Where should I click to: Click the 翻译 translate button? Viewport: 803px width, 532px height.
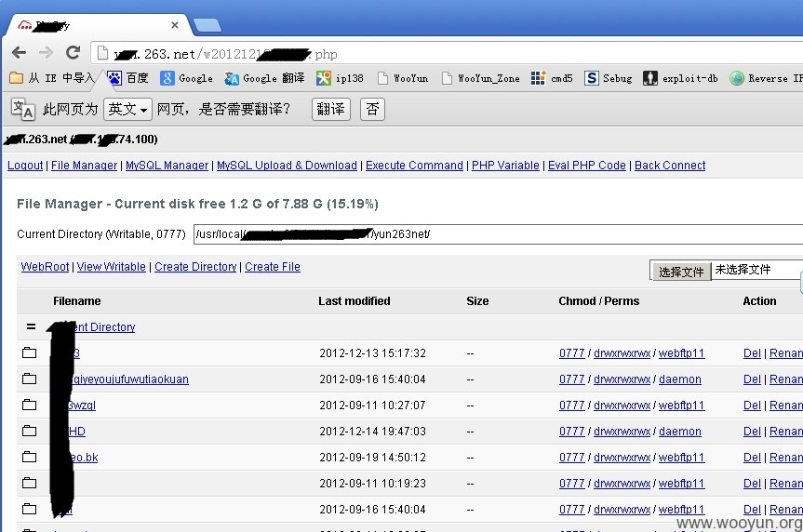(331, 109)
